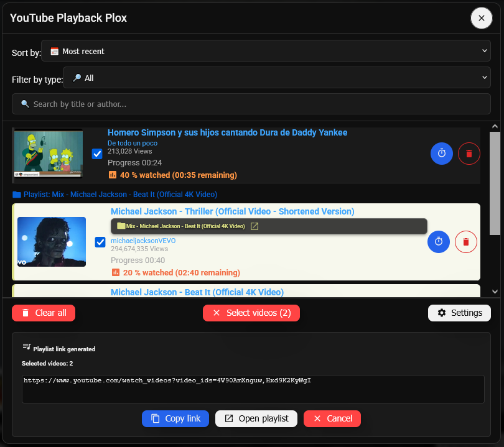Delete the Michael Jackson Thriller entry

(x=466, y=242)
